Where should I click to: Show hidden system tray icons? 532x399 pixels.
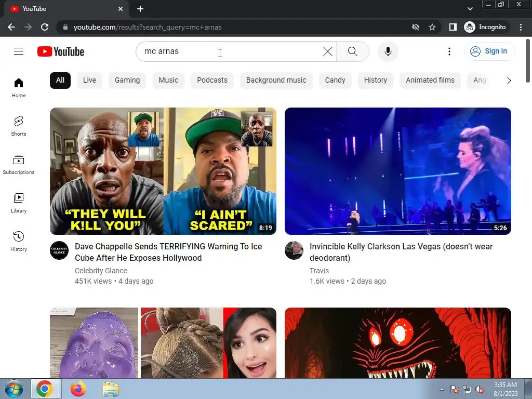pos(442,389)
